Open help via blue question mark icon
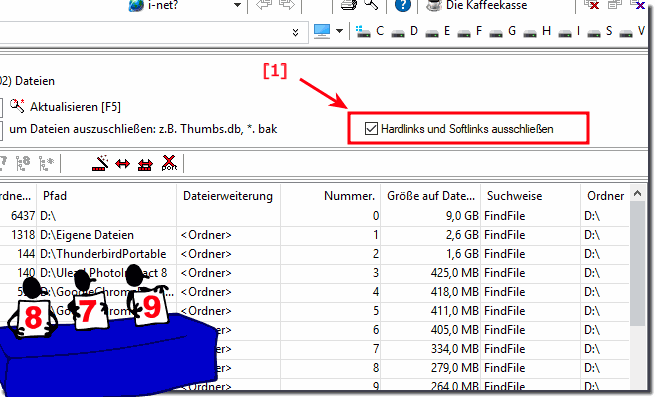 tap(403, 5)
